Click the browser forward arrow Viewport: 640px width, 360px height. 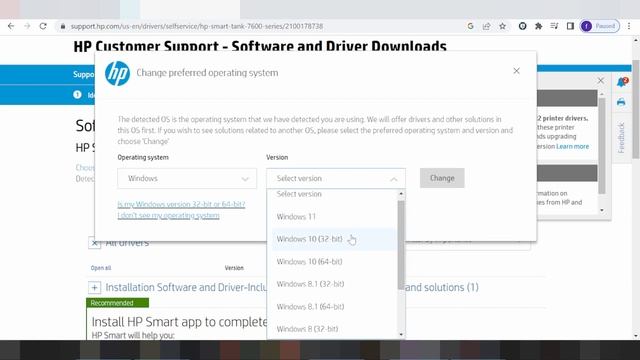point(27,26)
